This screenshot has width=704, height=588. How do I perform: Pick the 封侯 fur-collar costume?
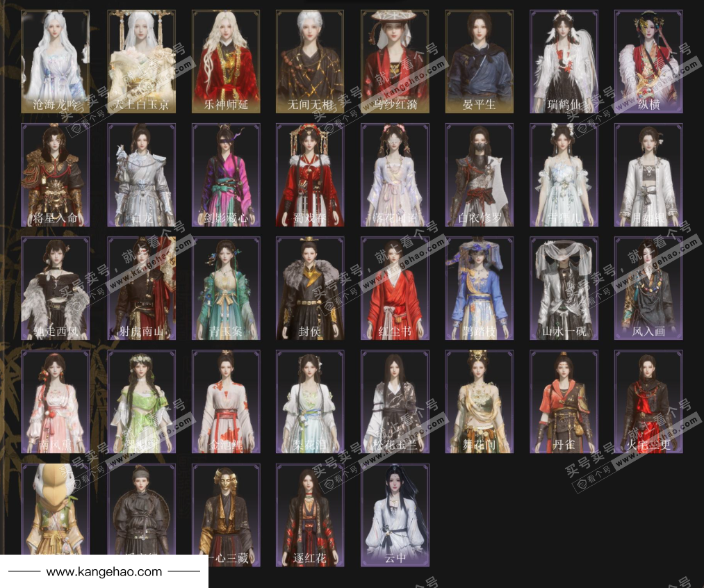[310, 288]
